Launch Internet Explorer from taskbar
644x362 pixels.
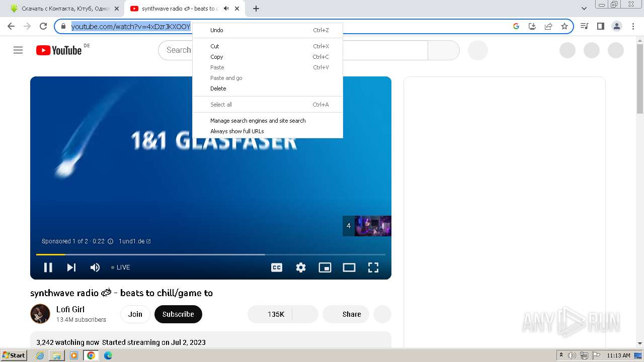coord(40,355)
